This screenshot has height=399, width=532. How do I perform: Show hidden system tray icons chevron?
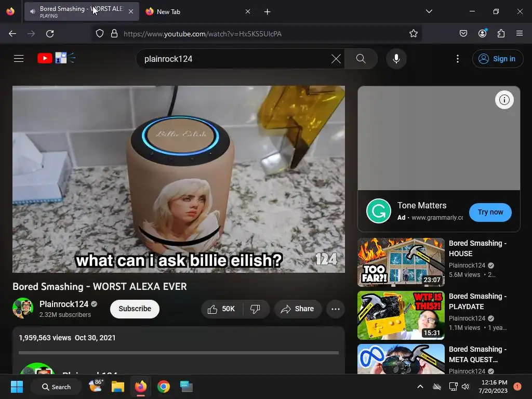point(420,387)
